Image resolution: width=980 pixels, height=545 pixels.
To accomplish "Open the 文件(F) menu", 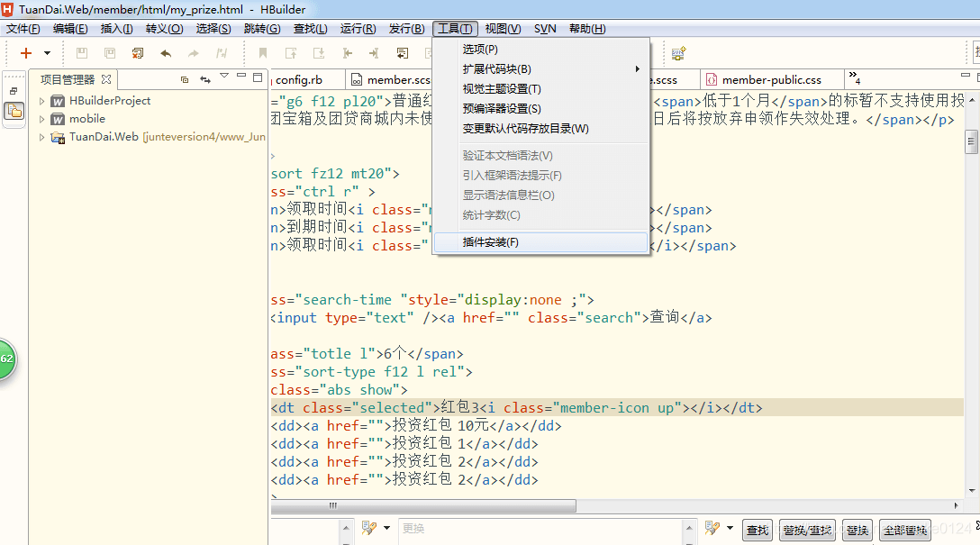I will (23, 29).
